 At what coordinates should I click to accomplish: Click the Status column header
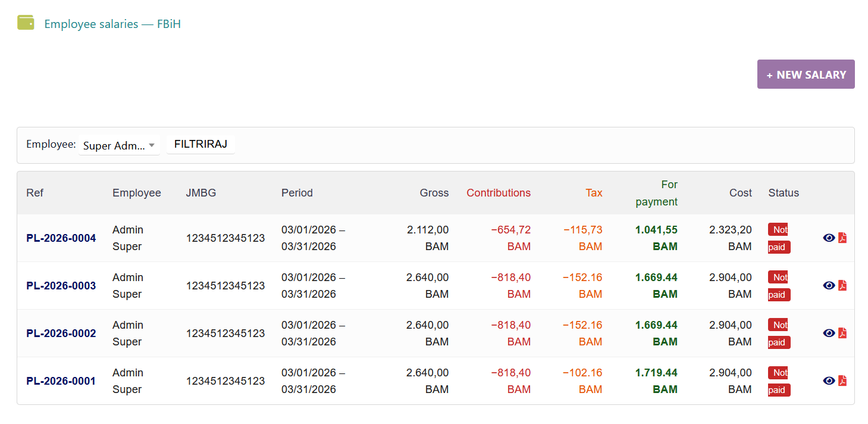pos(784,193)
